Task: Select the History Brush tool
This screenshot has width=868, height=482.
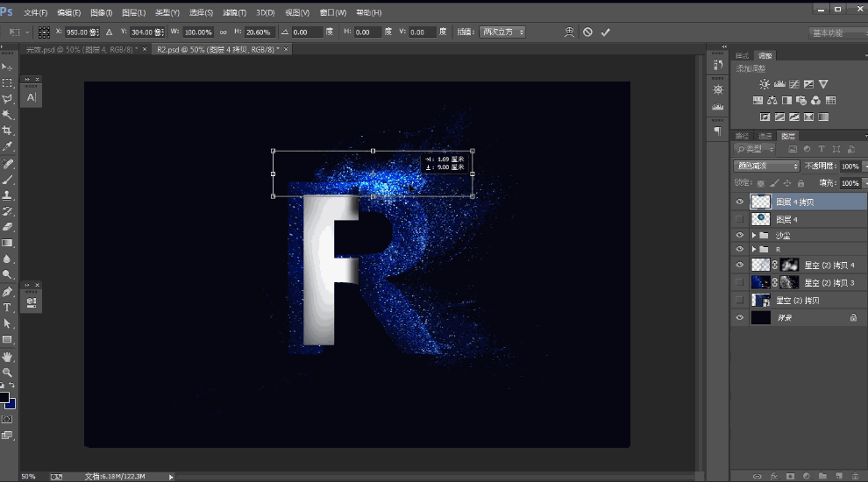Action: (x=7, y=211)
